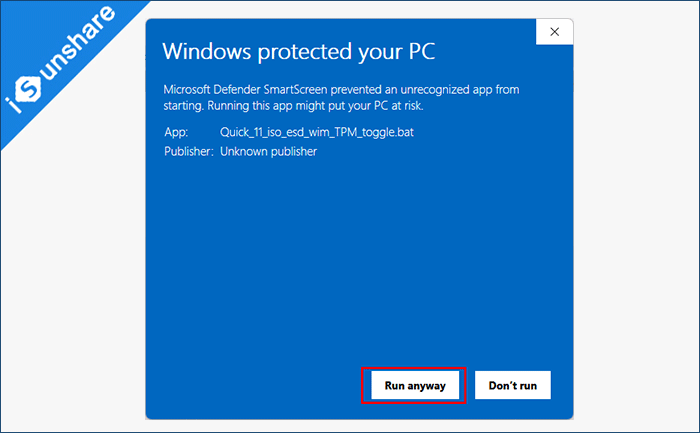This screenshot has height=433, width=700.
Task: Choose the Don't run button
Action: [x=512, y=385]
